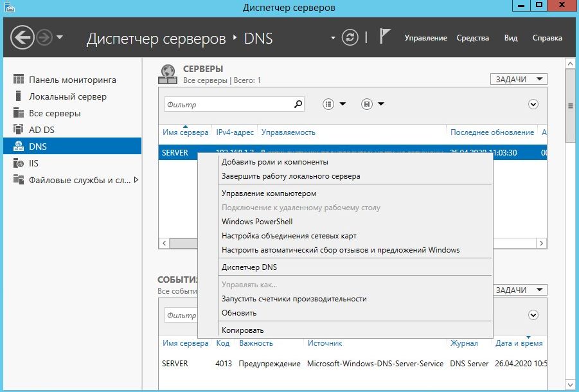The image size is (579, 392).
Task: Sort events by Важность column
Action: point(256,343)
